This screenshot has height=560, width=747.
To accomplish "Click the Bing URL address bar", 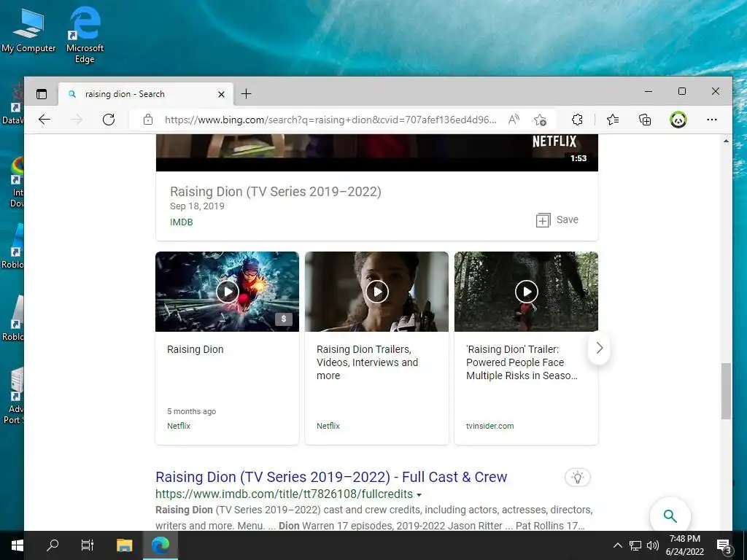I will pyautogui.click(x=330, y=120).
